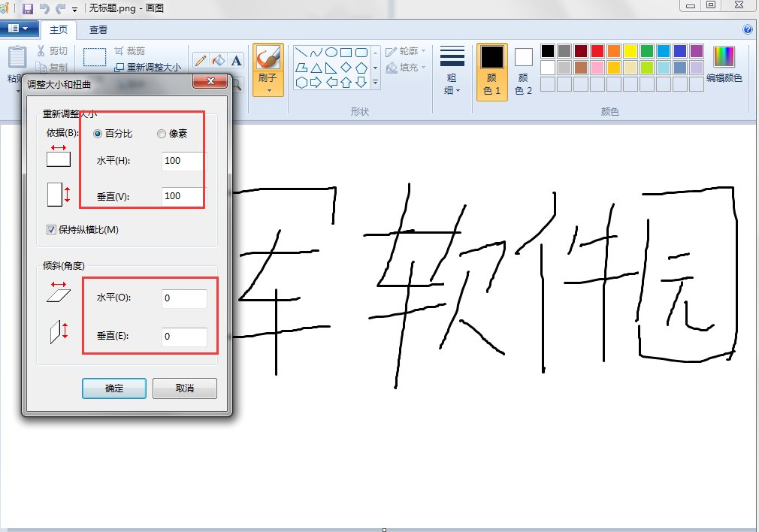Image resolution: width=759 pixels, height=532 pixels.
Task: Click the 确定 (OK) button
Action: (x=114, y=388)
